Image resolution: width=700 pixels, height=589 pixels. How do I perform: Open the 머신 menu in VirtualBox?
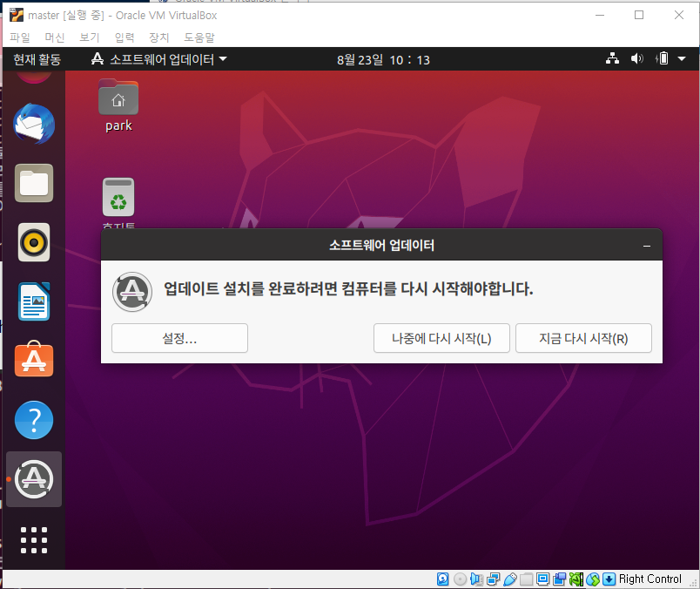(x=55, y=37)
